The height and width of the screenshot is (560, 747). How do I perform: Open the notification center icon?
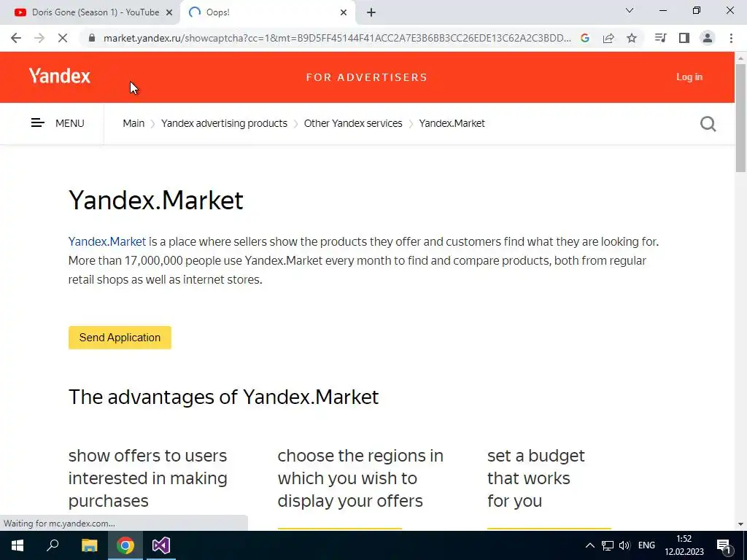(x=724, y=546)
